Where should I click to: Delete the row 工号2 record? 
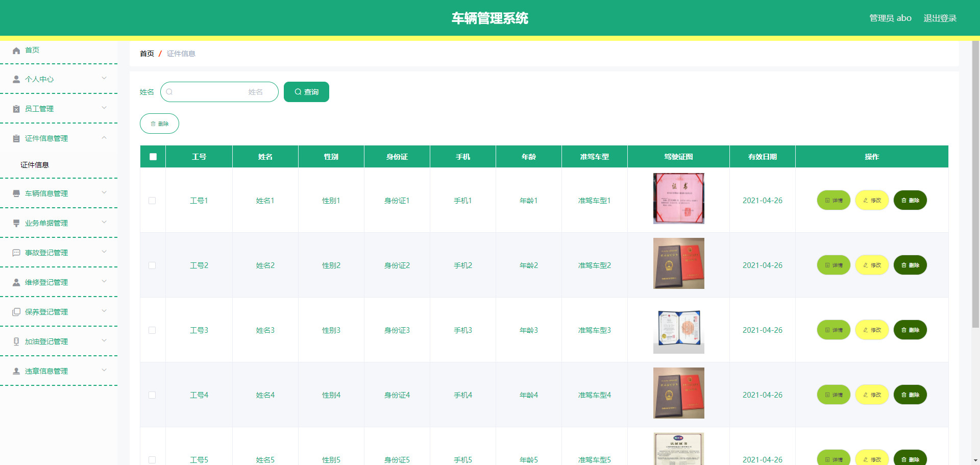(910, 265)
